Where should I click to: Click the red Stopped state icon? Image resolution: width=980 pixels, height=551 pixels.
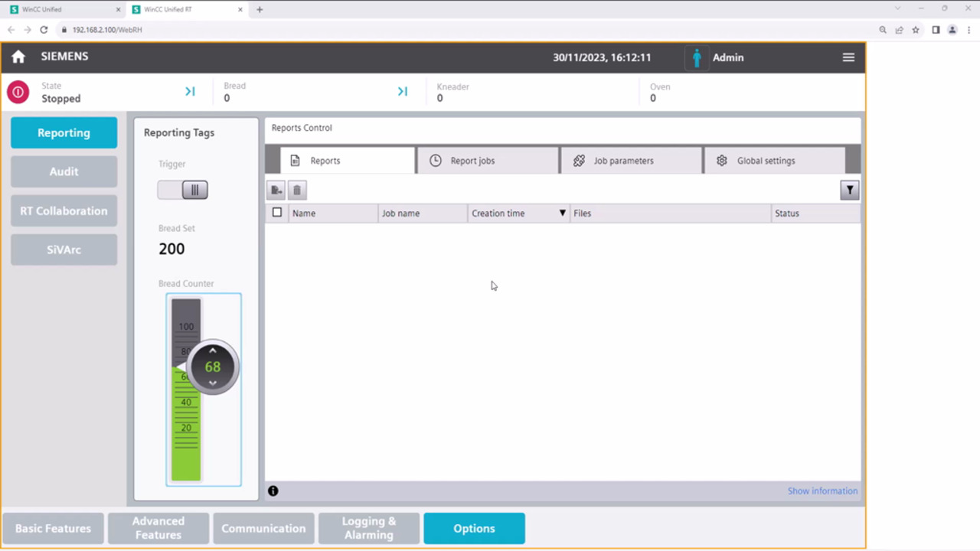click(x=18, y=93)
